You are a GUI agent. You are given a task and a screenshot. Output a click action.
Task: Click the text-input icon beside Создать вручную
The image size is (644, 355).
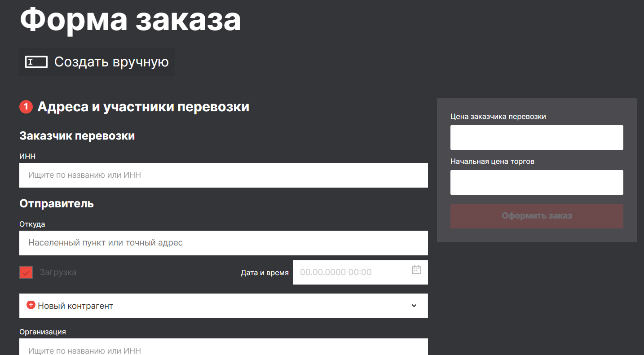[36, 62]
